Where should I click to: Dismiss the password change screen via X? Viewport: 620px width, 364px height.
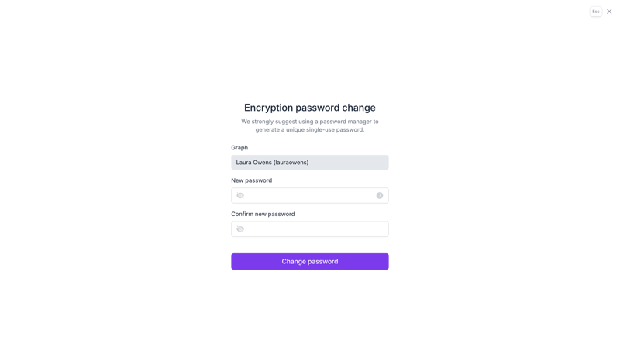[609, 12]
